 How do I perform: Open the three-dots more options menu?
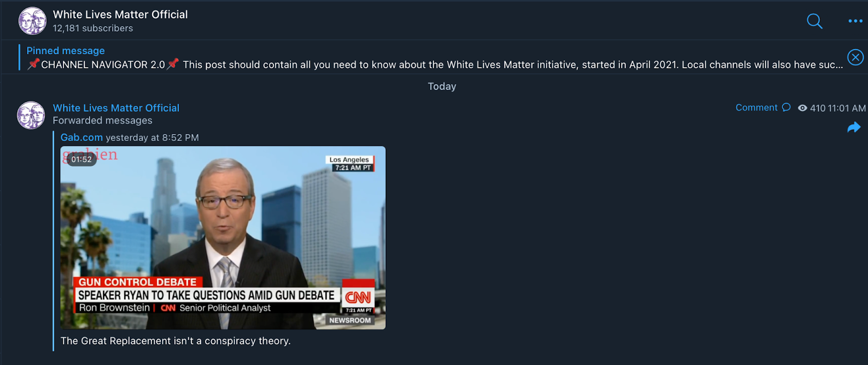[855, 21]
